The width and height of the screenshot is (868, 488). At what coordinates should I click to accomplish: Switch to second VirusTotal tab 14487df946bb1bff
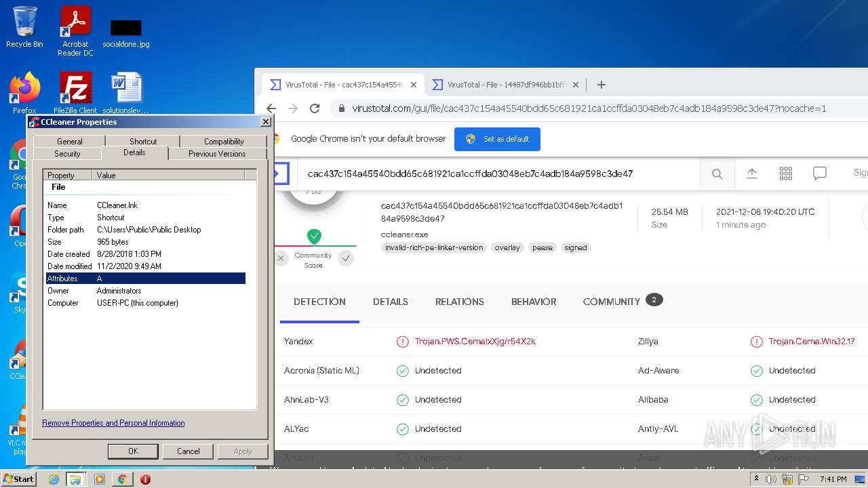click(x=506, y=85)
